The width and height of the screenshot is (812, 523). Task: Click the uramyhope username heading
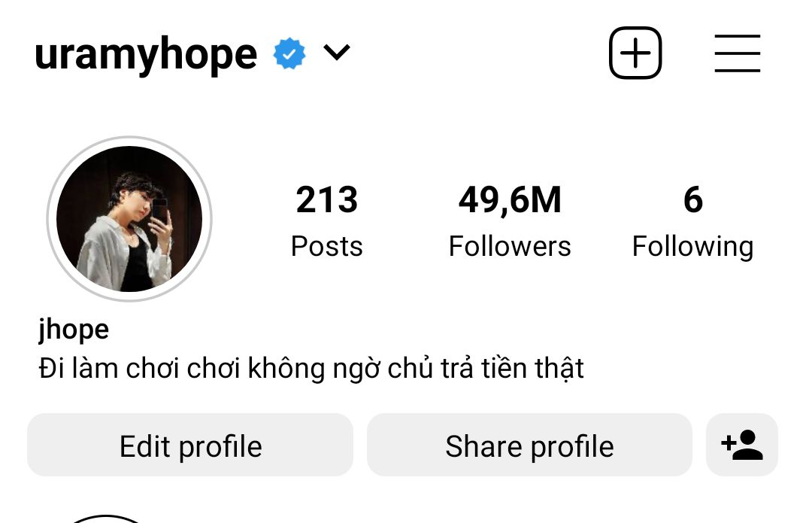tap(146, 54)
